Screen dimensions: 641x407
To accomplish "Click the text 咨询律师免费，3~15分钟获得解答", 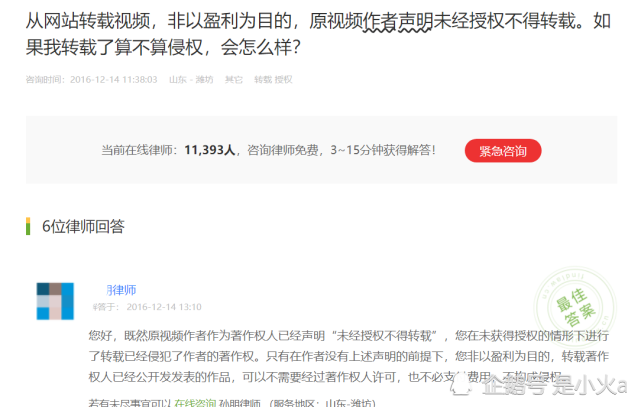I will 342,150.
